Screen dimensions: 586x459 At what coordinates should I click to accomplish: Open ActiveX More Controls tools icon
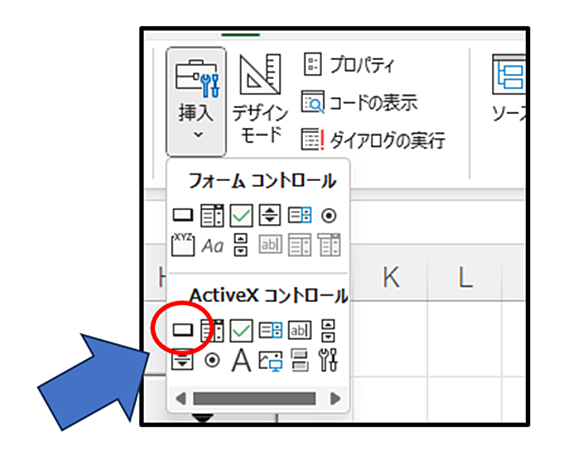(x=329, y=360)
